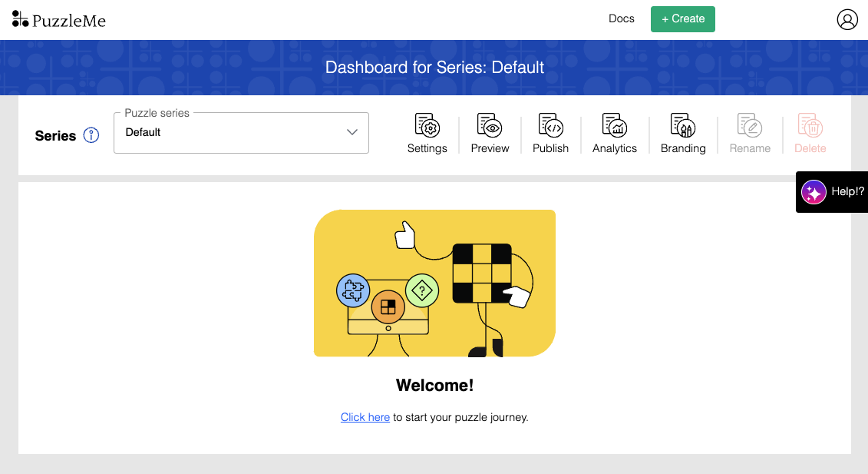Go to the PuzzleMe logo home

tap(58, 20)
